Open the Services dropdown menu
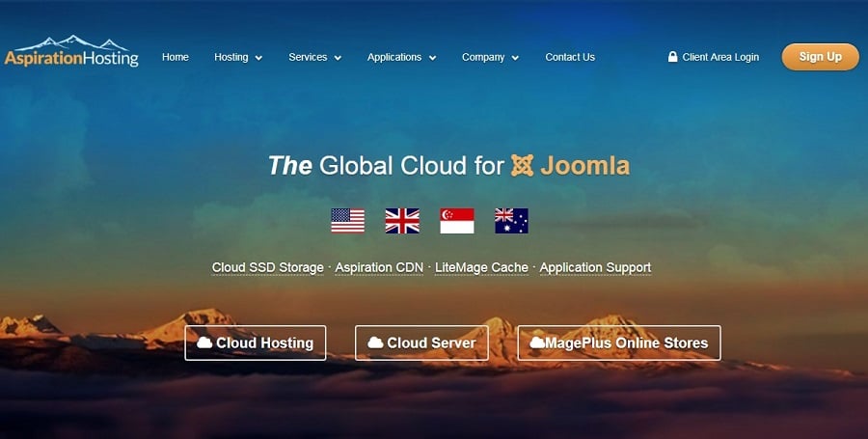The image size is (868, 439). tap(314, 57)
